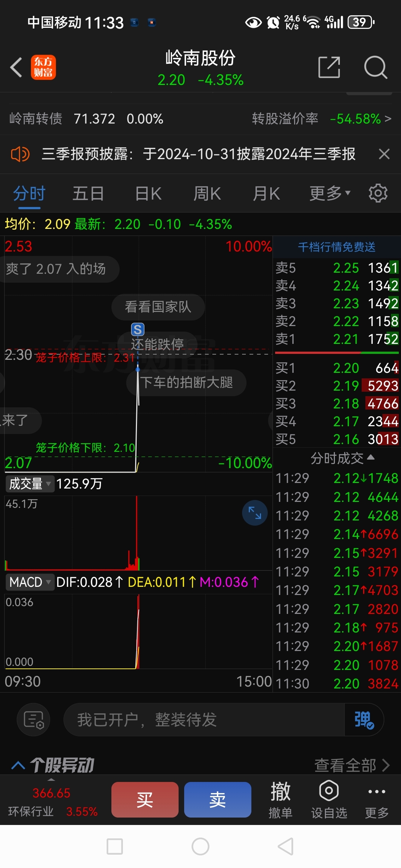Tap the red 买 buy button
The height and width of the screenshot is (868, 401).
[145, 799]
